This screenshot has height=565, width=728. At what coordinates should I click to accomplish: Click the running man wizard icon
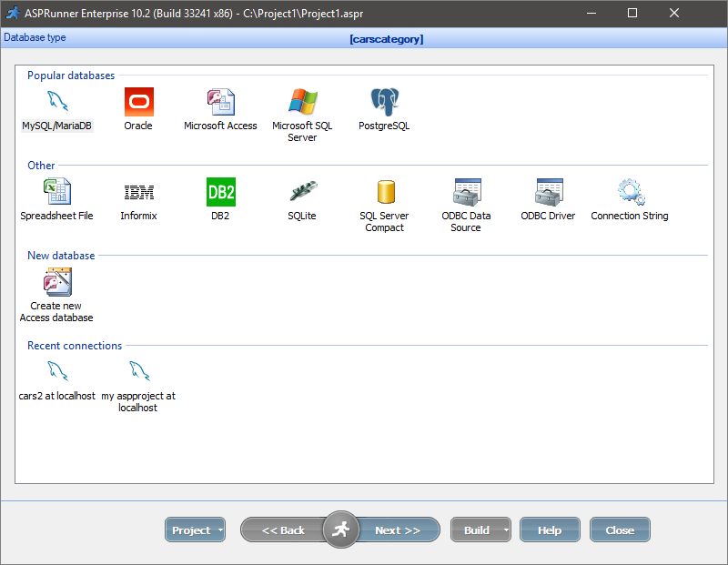(340, 530)
